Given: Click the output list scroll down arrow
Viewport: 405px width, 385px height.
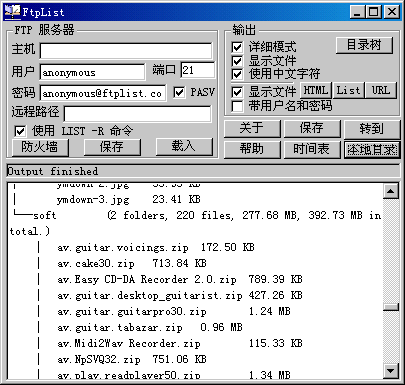Looking at the screenshot, I should click(390, 370).
